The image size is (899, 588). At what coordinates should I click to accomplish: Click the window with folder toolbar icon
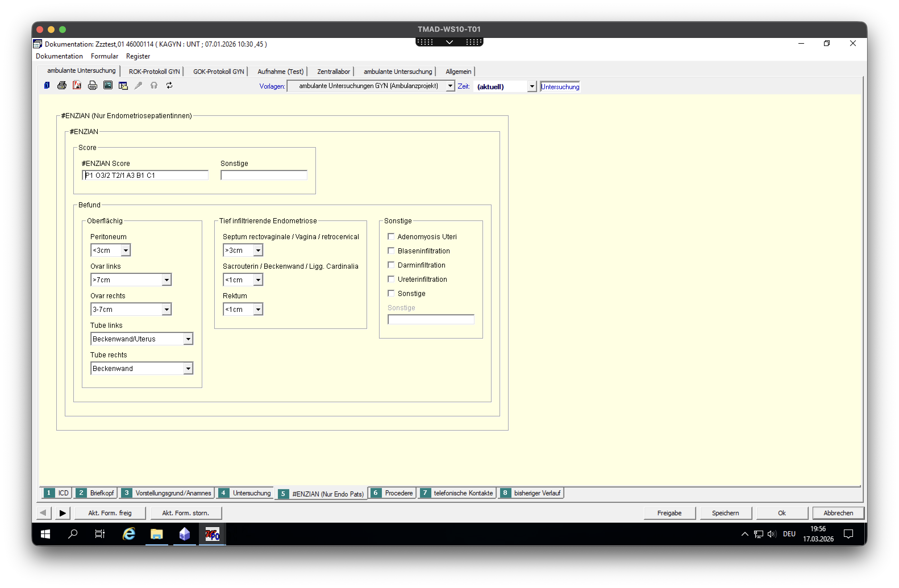123,85
